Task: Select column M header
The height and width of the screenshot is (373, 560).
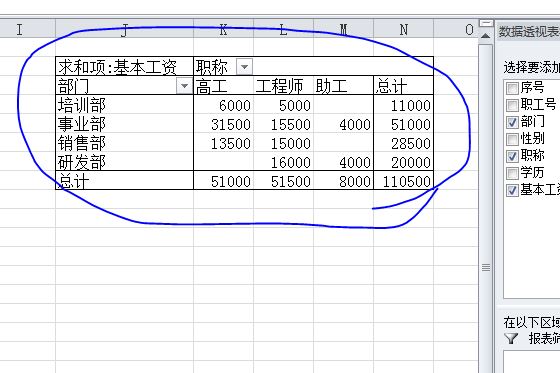Action: coord(344,30)
